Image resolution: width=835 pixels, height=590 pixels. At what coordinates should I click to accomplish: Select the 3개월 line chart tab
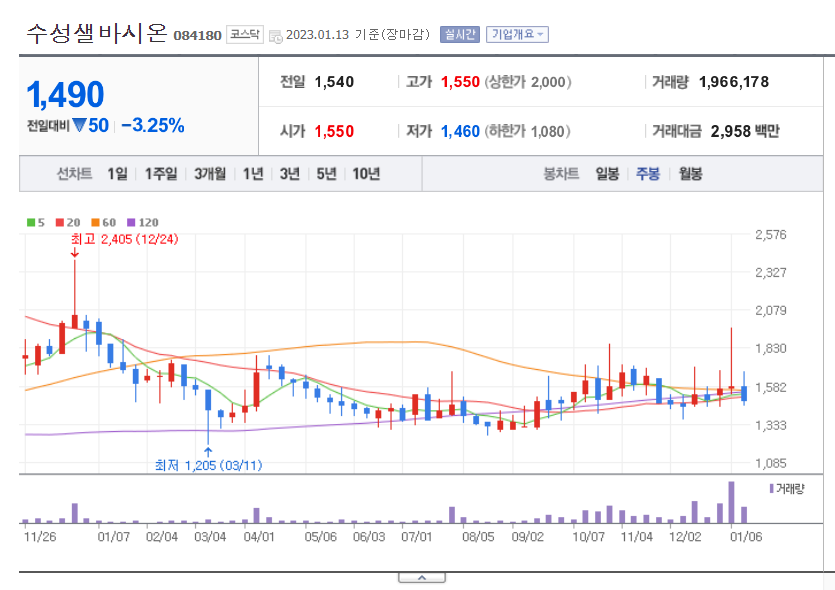[x=210, y=174]
